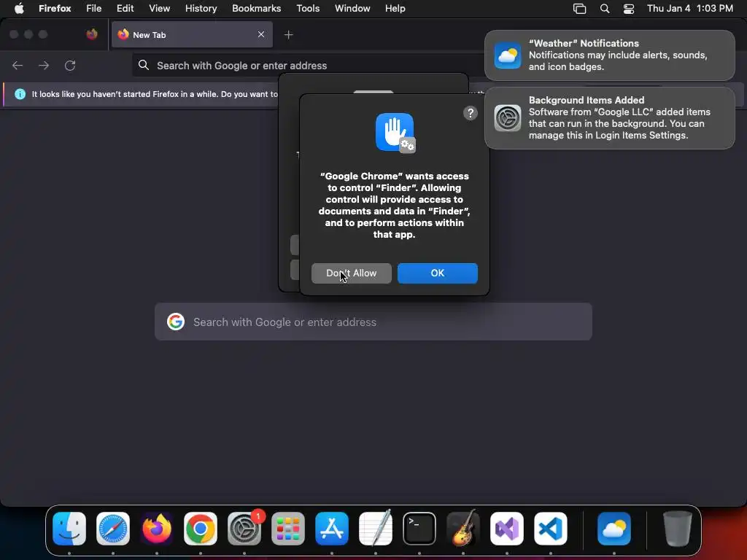Open the View menu
The height and width of the screenshot is (560, 747).
pyautogui.click(x=159, y=8)
